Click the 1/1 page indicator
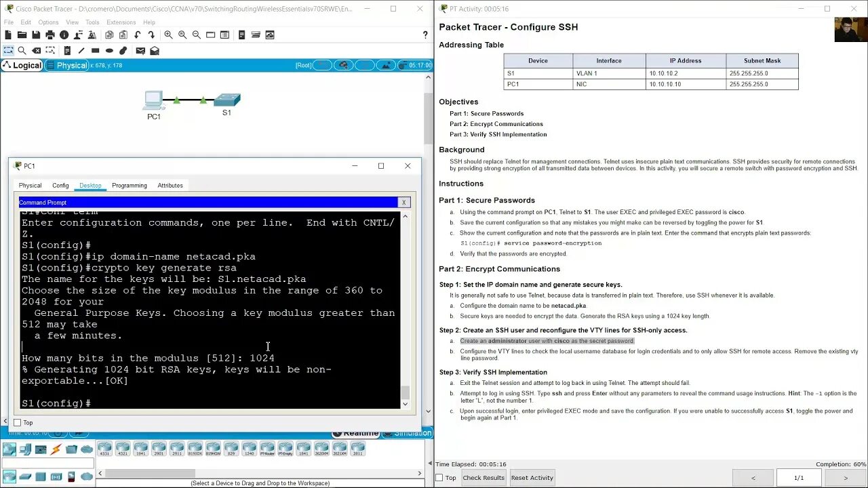Screen dimensions: 868x488 (x=798, y=478)
